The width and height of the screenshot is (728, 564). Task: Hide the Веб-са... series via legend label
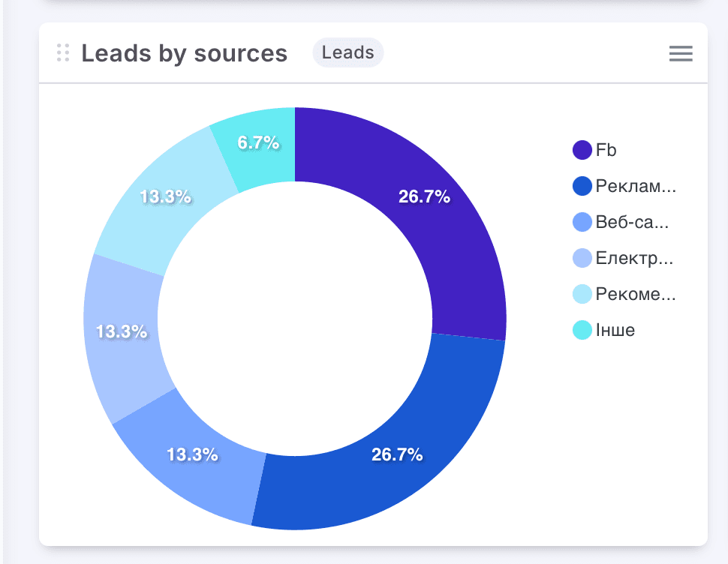point(632,222)
